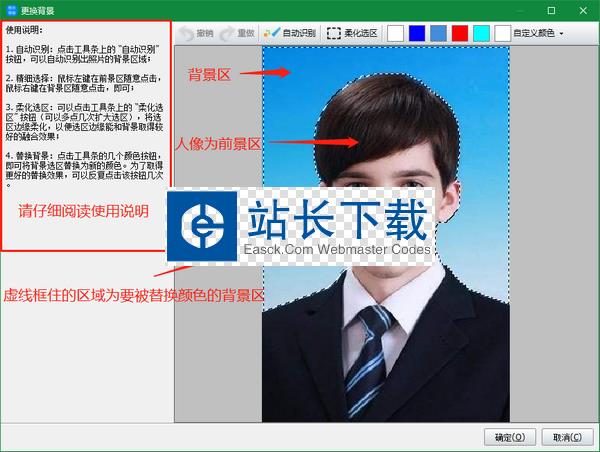Choose the cyan color swatch
The height and width of the screenshot is (452, 600).
pyautogui.click(x=481, y=33)
